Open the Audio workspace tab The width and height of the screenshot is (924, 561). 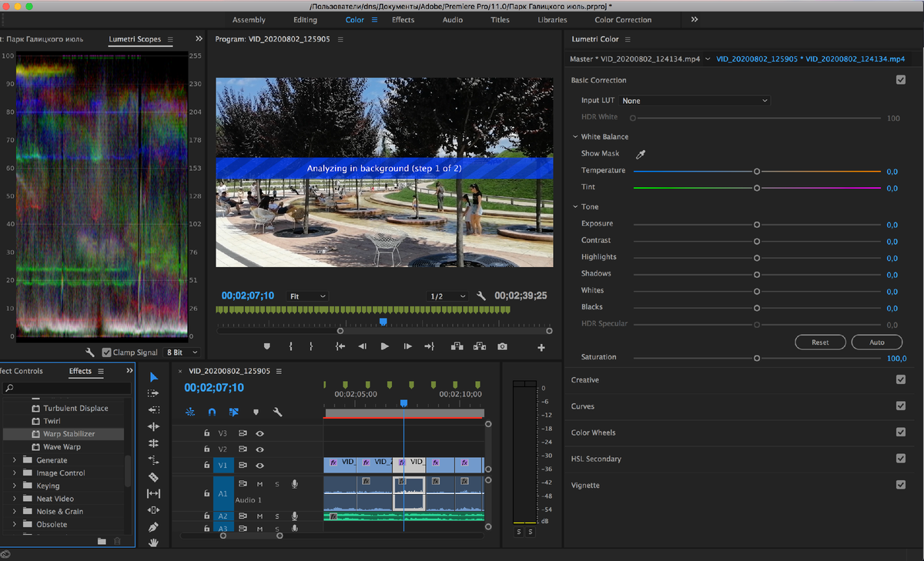point(453,20)
